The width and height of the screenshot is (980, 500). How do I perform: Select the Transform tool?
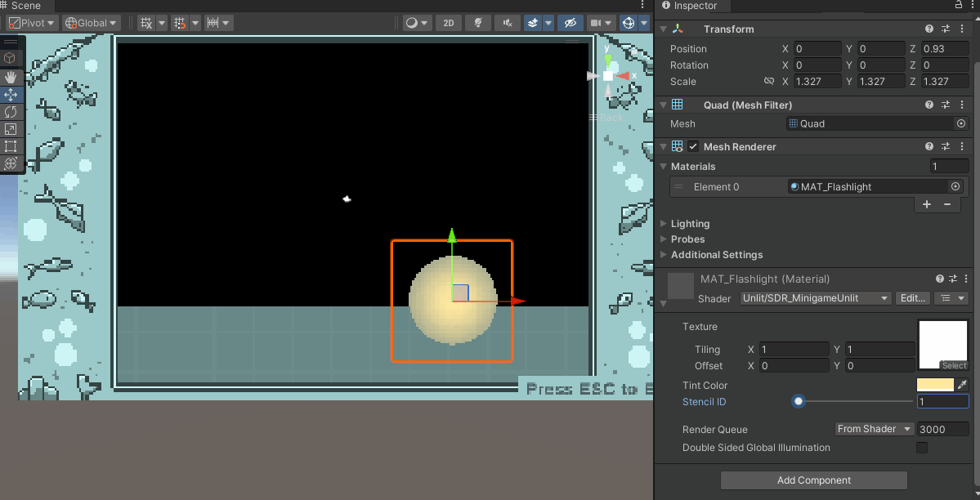point(11,163)
